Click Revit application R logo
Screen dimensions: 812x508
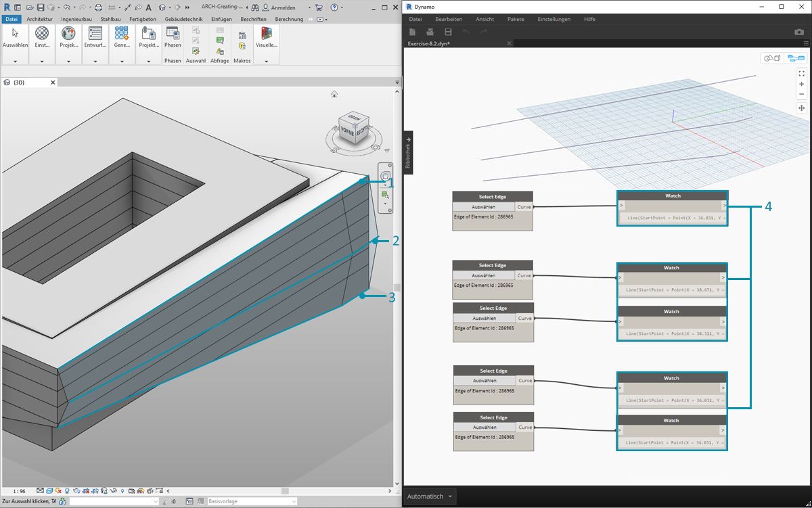[x=7, y=7]
